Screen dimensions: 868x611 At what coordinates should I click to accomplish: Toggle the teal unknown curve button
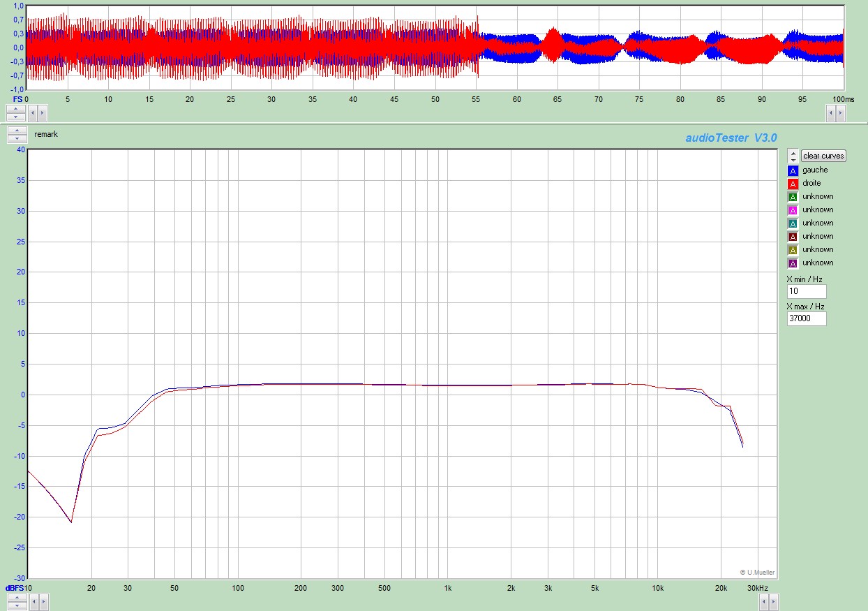coord(792,223)
